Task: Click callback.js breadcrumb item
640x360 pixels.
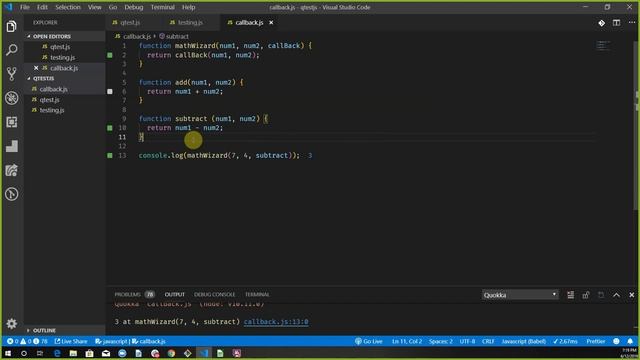Action: pos(137,36)
